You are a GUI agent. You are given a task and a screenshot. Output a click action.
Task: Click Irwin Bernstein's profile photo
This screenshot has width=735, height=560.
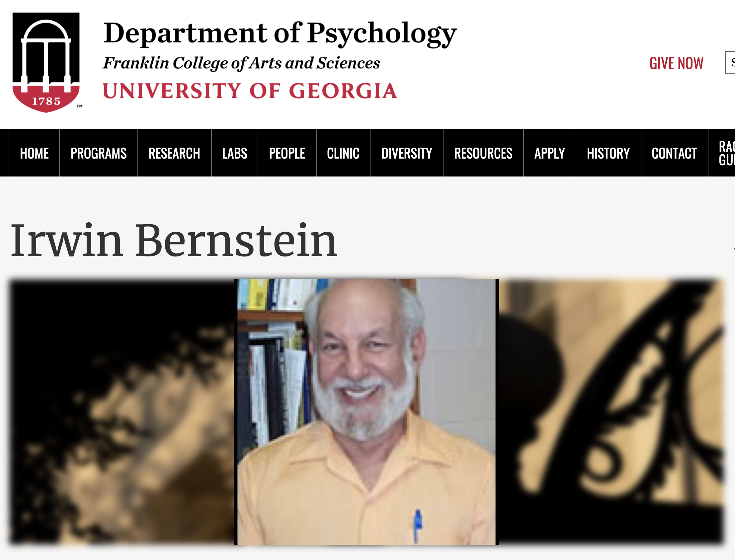coord(367,412)
